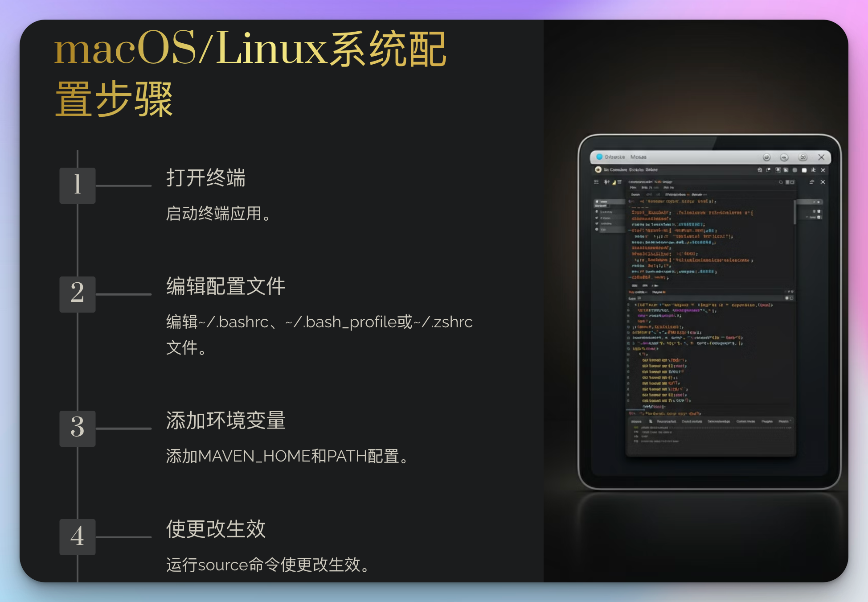868x602 pixels.
Task: Click the search circle icon above code editor
Action: coord(781,182)
